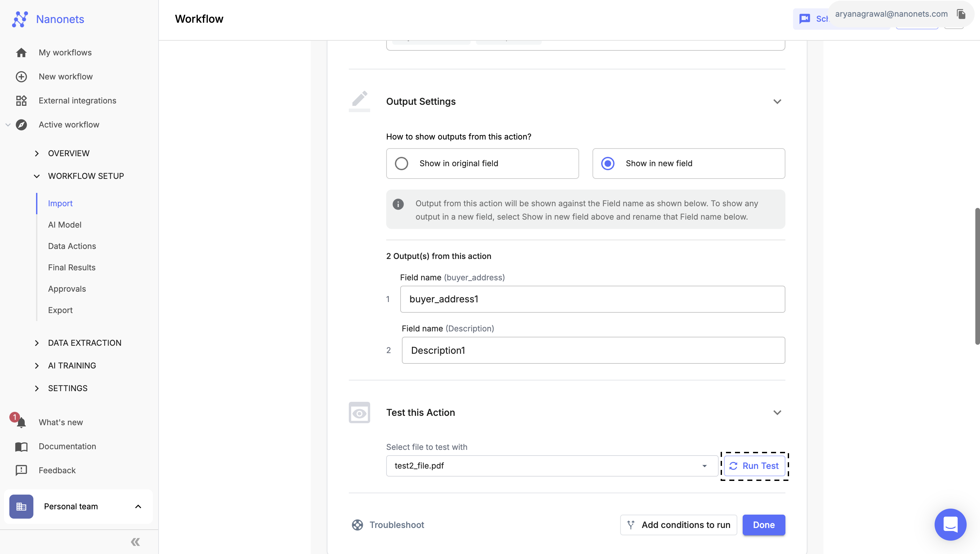Click the Nanonets logo icon
Viewport: 980px width, 554px height.
pyautogui.click(x=20, y=19)
